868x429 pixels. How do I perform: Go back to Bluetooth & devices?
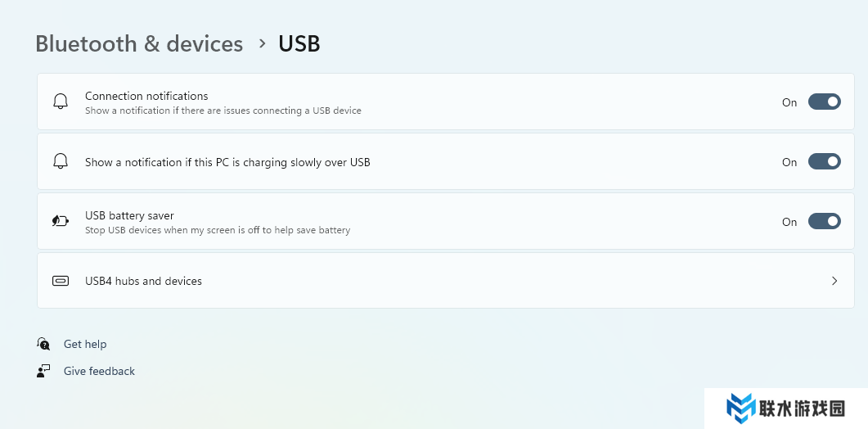click(x=139, y=43)
